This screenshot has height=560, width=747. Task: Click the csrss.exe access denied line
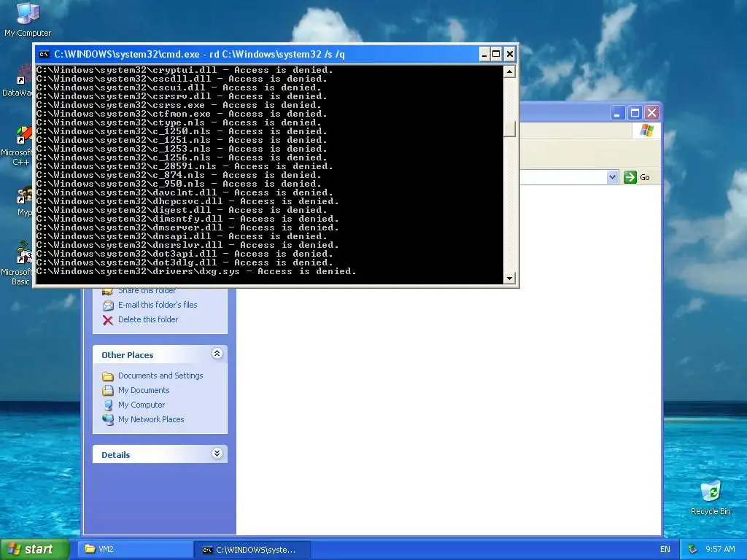[179, 105]
